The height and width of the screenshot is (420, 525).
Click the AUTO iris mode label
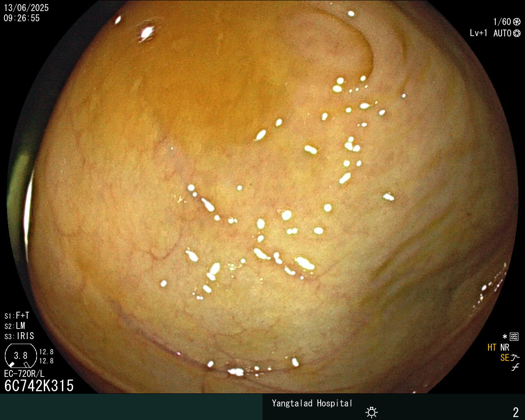point(502,34)
